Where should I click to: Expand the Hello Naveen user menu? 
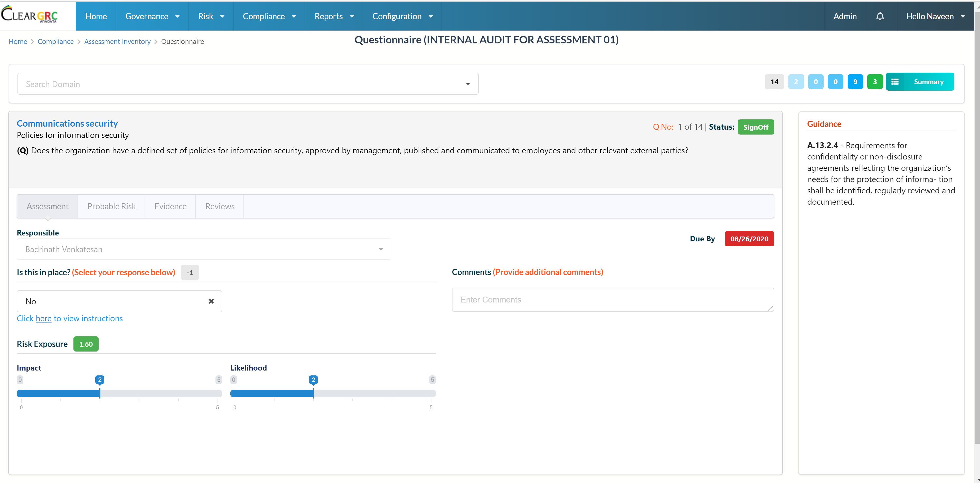(x=935, y=16)
